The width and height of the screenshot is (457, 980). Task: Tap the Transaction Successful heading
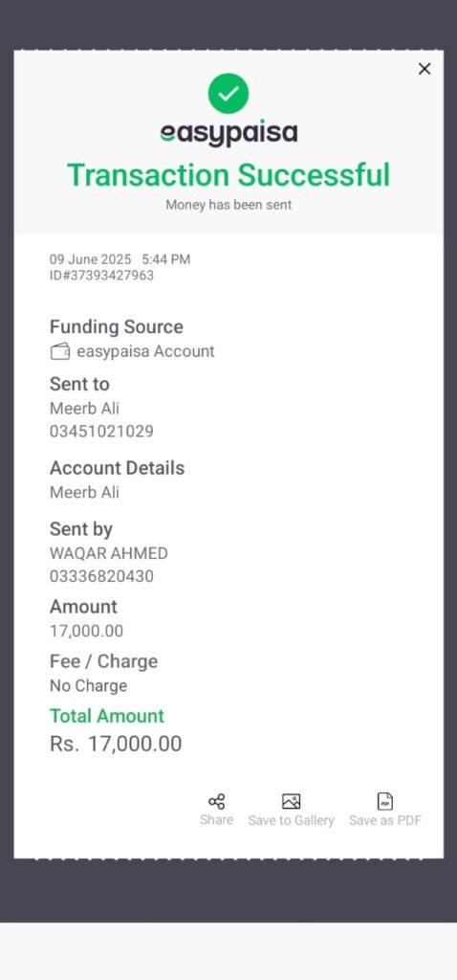point(228,174)
